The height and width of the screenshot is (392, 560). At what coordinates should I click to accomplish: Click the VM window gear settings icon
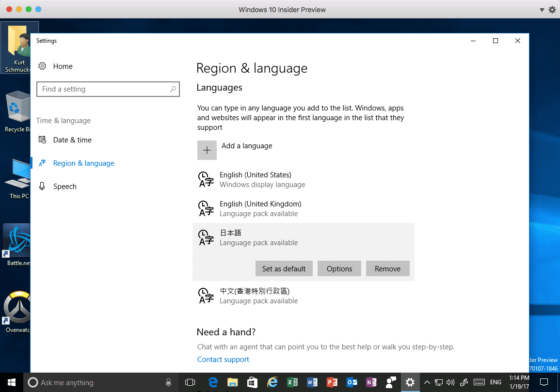tap(552, 10)
